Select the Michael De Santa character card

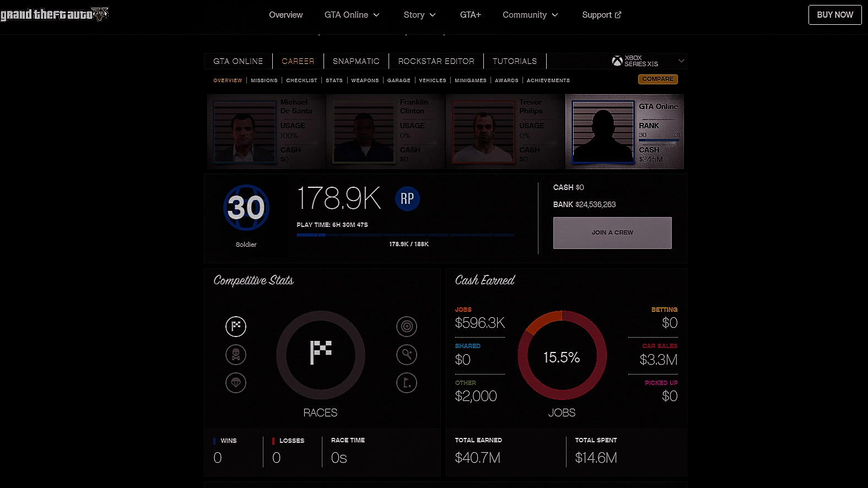[x=266, y=132]
